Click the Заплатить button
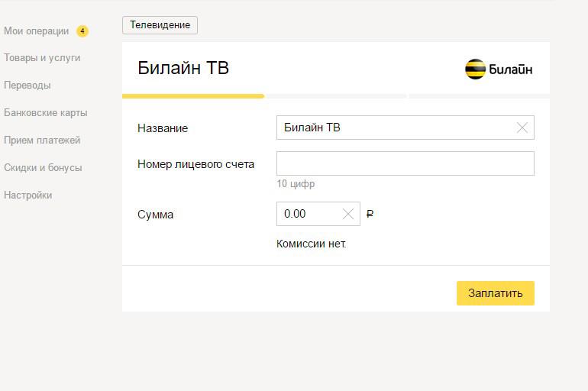Screen dimensions: 588x391 click(x=496, y=293)
